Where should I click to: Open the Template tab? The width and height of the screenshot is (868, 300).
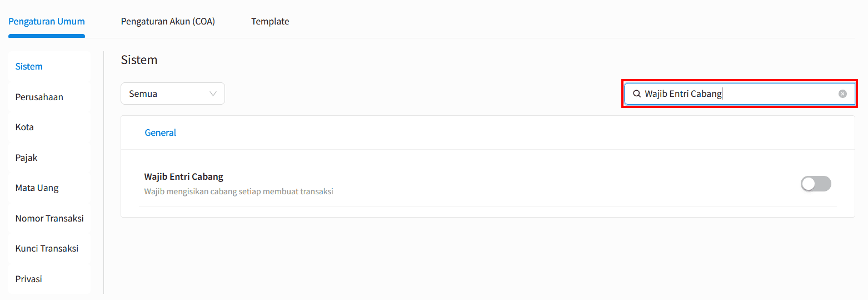pyautogui.click(x=270, y=21)
